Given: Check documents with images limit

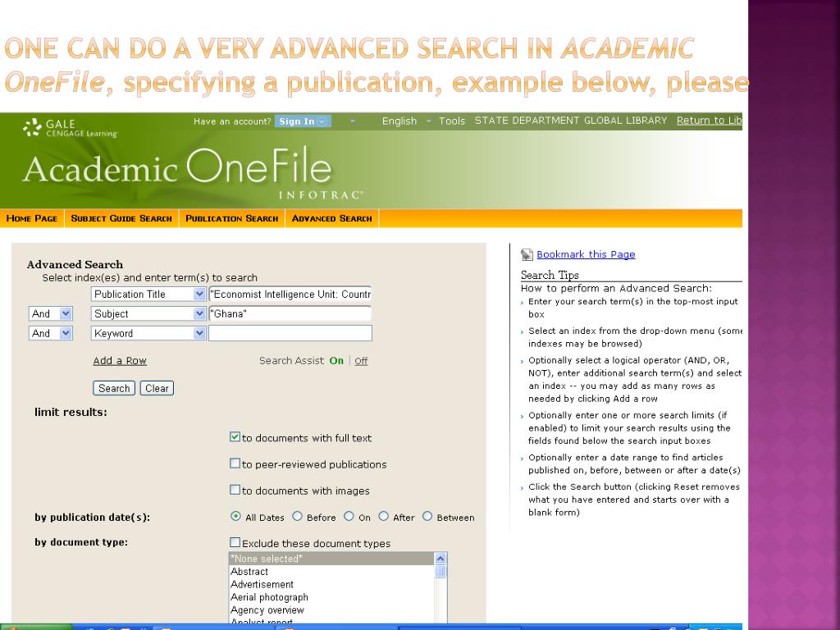Looking at the screenshot, I should 235,489.
